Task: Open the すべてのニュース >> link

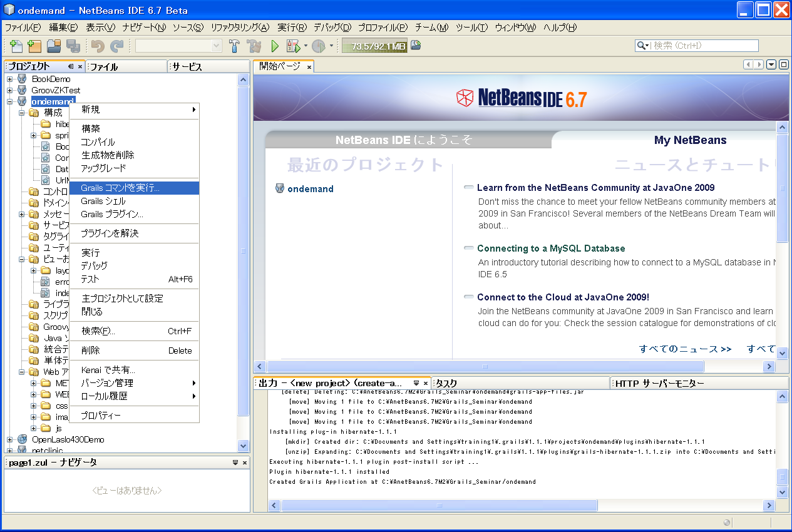Action: click(685, 349)
